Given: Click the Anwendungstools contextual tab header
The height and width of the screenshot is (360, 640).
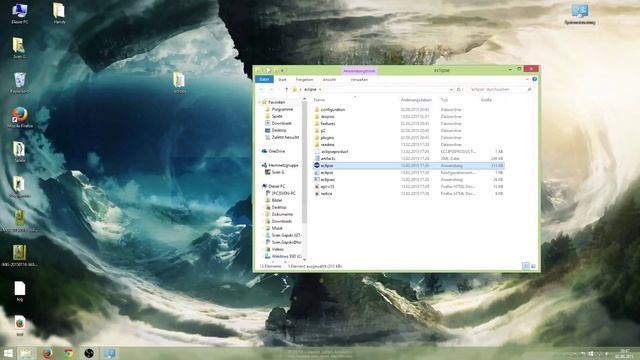Looking at the screenshot, I should 359,71.
